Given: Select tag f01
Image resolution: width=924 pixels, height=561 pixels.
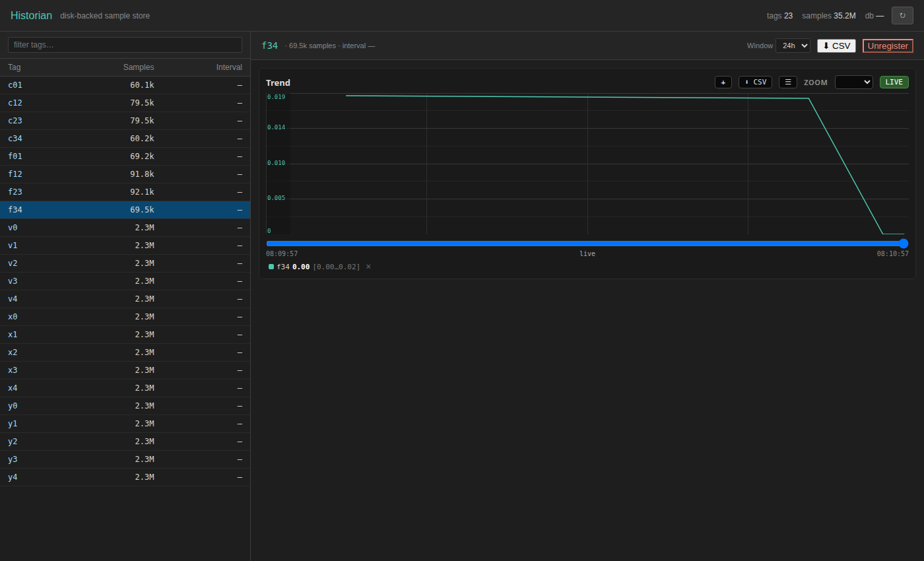Looking at the screenshot, I should point(125,156).
